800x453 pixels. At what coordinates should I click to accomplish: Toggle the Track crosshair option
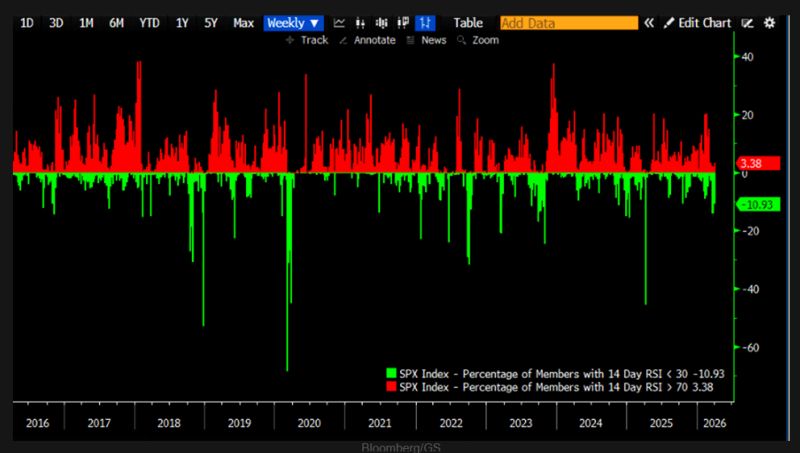(x=307, y=40)
